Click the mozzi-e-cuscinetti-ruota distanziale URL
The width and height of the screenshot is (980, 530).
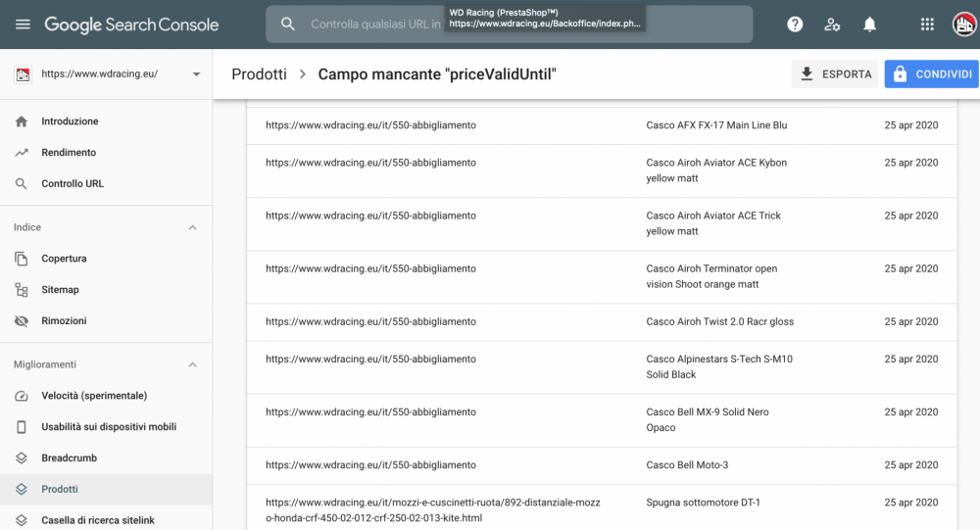click(432, 510)
